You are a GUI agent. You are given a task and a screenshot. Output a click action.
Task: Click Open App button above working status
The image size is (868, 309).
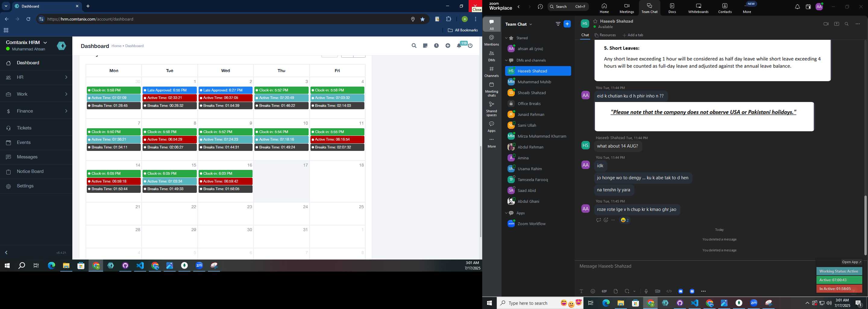851,262
